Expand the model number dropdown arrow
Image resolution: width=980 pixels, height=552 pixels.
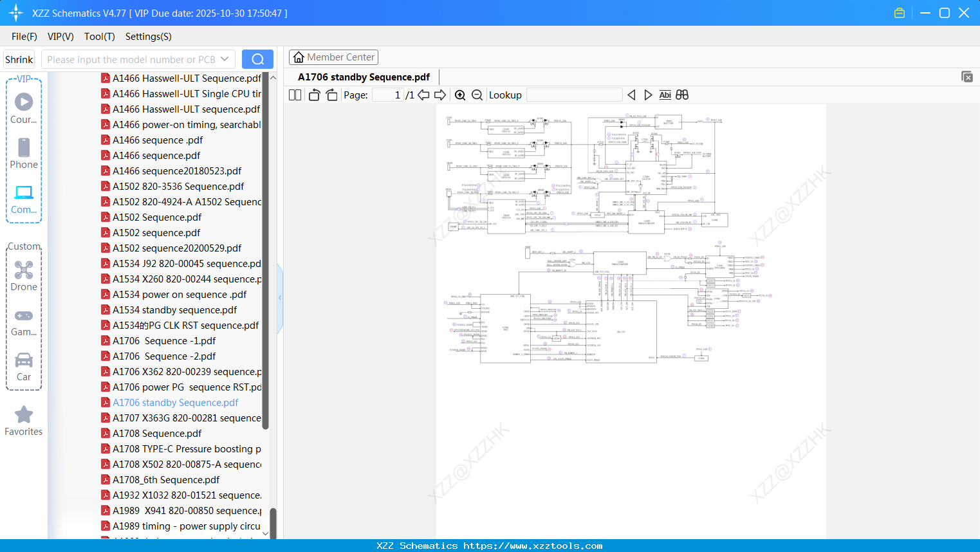point(225,59)
